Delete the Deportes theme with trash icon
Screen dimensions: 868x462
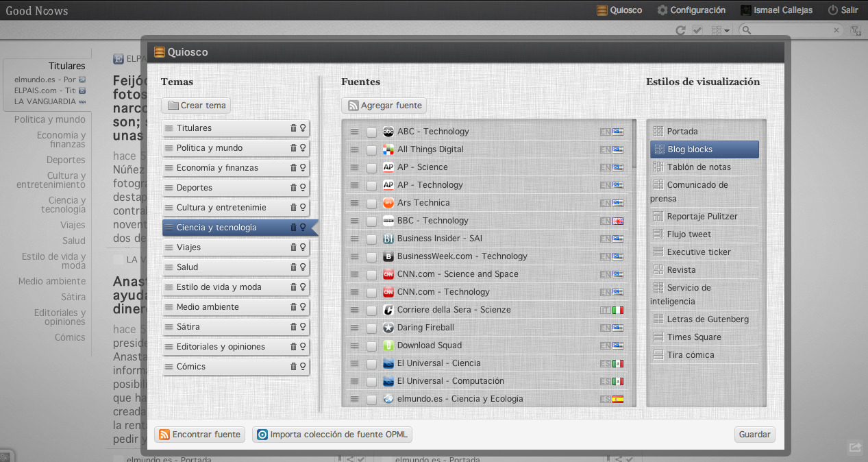pos(293,188)
